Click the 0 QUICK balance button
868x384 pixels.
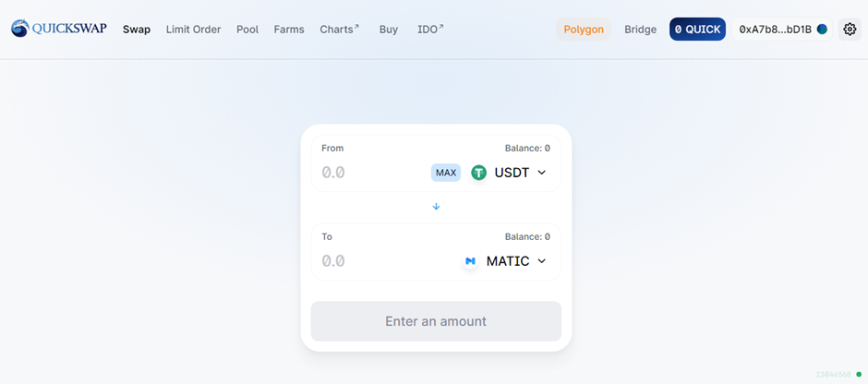[x=697, y=30]
